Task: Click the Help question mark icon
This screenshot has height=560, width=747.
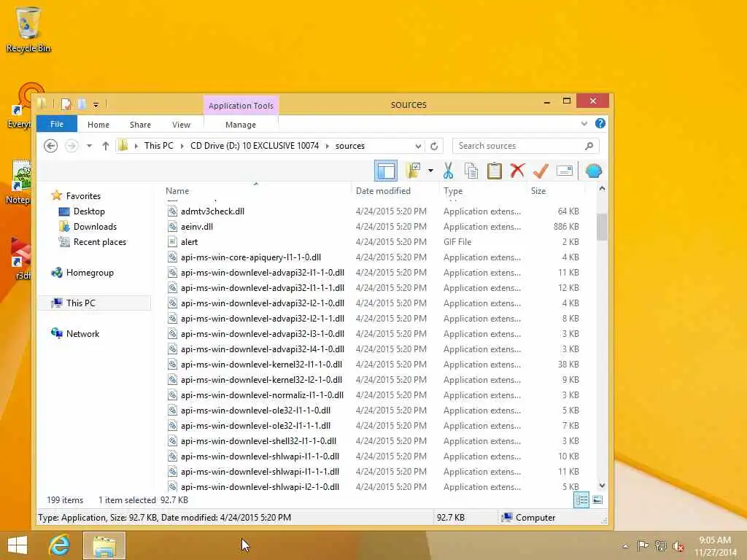Action: 600,124
